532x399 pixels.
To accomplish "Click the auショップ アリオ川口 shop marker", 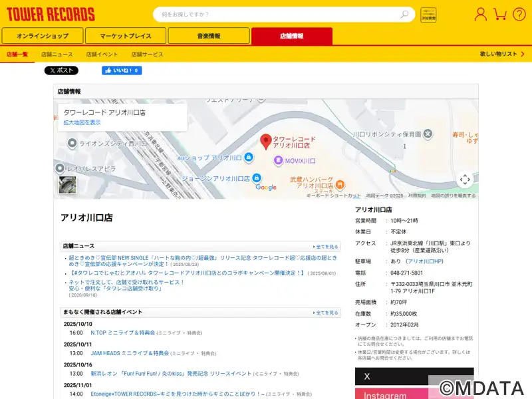I will click(x=249, y=157).
